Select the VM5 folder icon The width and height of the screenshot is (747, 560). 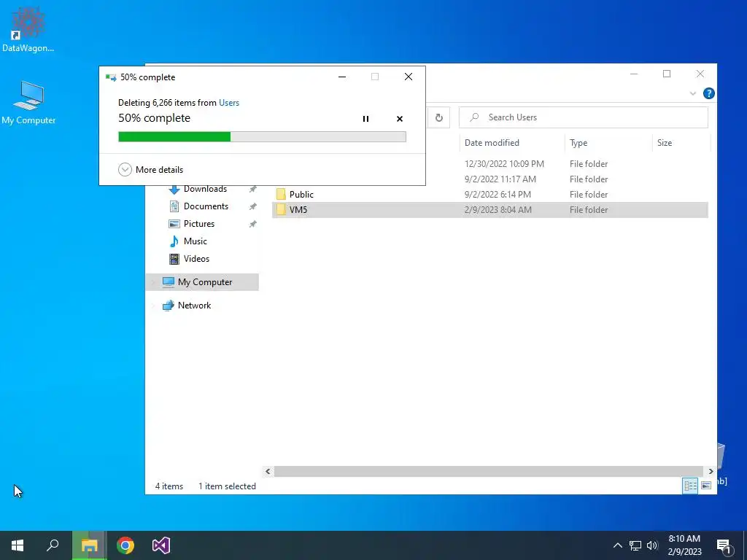point(281,209)
